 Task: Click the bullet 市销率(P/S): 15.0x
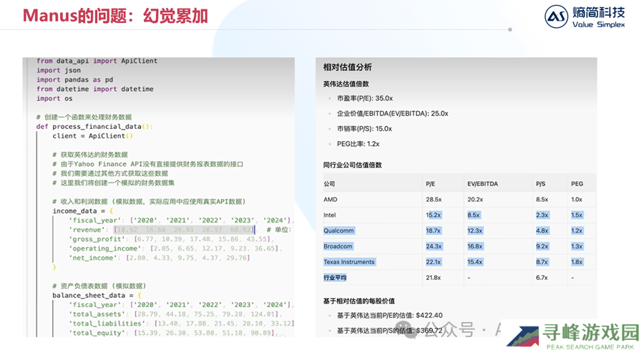click(364, 129)
